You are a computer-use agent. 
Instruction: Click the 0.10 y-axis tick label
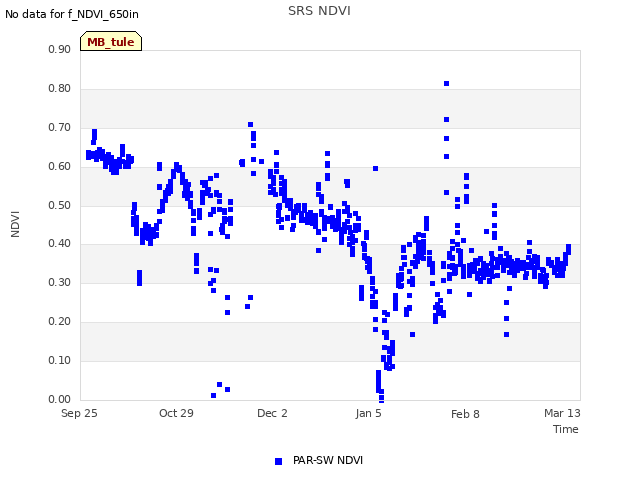[60, 360]
